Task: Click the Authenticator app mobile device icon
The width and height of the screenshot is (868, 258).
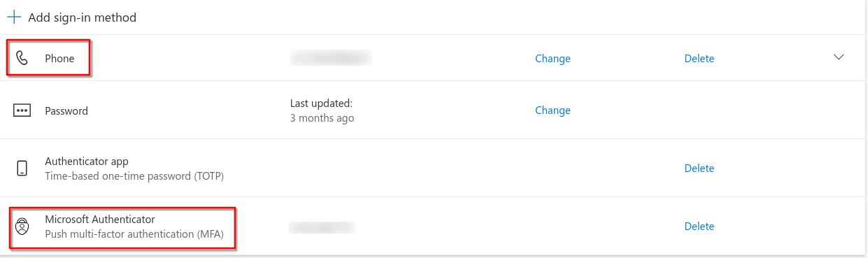Action: (22, 169)
